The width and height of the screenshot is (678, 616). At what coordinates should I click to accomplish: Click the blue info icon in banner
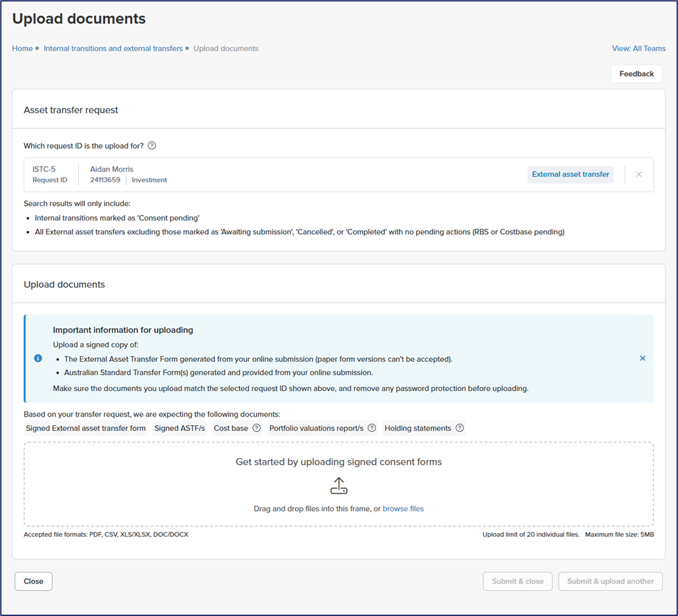[38, 359]
